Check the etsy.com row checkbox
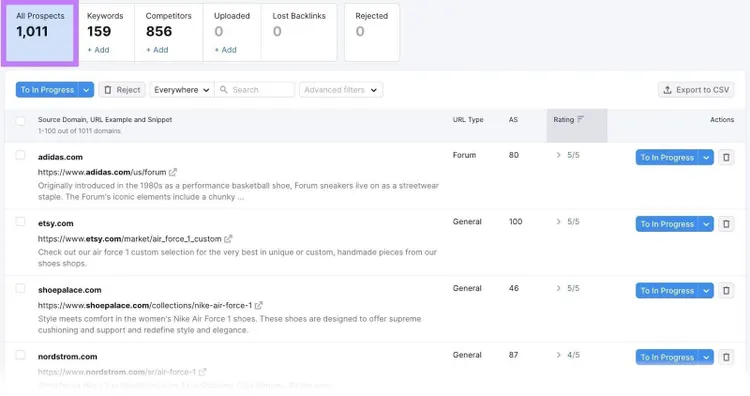This screenshot has width=750, height=396. (x=20, y=221)
